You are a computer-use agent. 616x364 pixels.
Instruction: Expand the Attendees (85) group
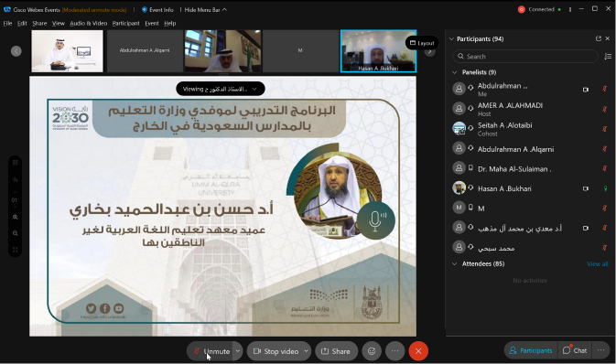click(455, 264)
